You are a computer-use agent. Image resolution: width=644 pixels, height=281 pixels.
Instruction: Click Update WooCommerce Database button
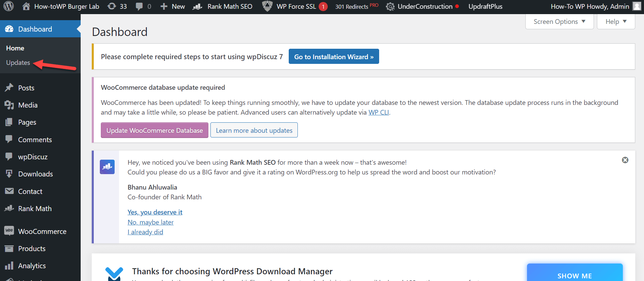pos(155,130)
